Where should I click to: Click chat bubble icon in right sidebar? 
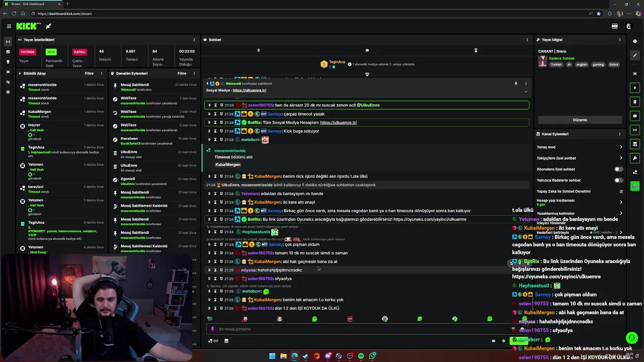click(635, 116)
